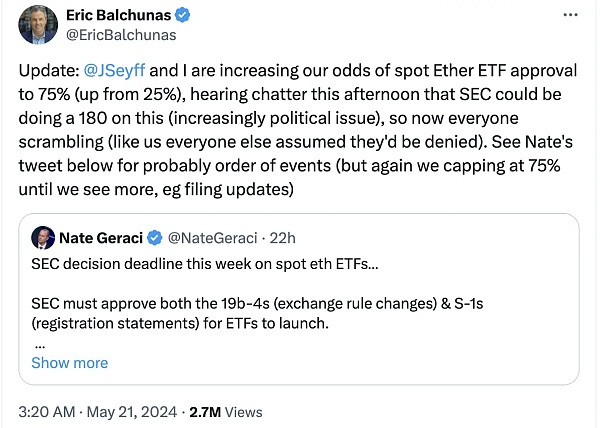Expand quoted tweet with Show more
The height and width of the screenshot is (428, 600).
(x=69, y=362)
